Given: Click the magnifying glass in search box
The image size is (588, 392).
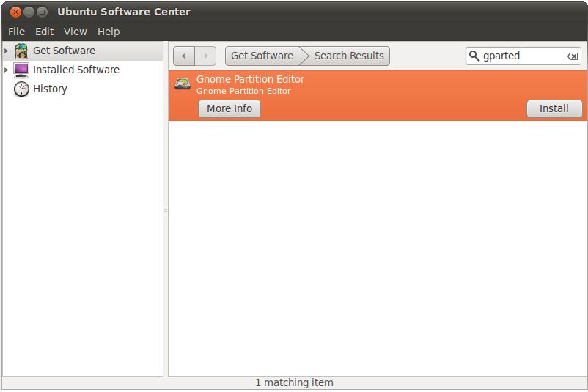Looking at the screenshot, I should click(x=474, y=56).
